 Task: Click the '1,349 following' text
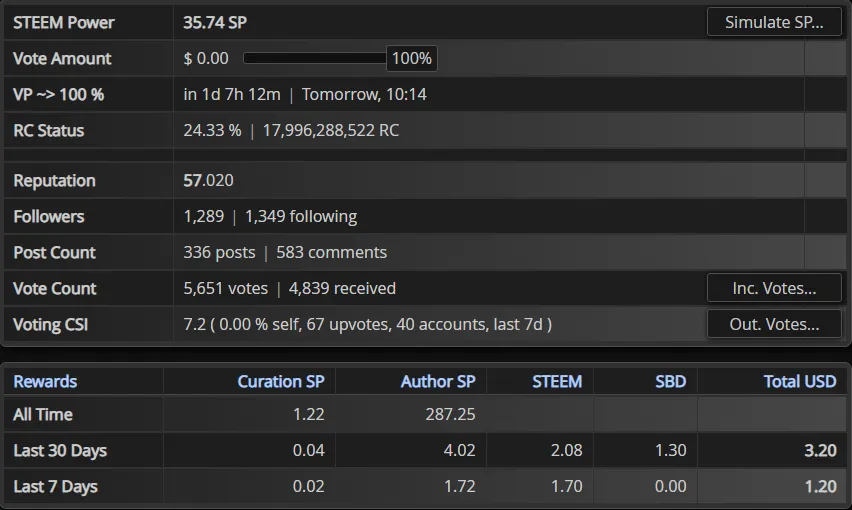pos(301,216)
